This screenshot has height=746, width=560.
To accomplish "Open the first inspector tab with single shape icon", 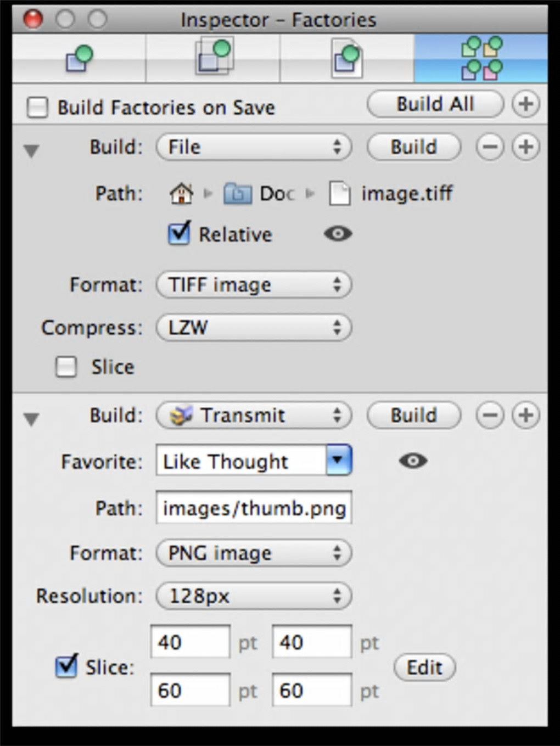I will point(79,58).
